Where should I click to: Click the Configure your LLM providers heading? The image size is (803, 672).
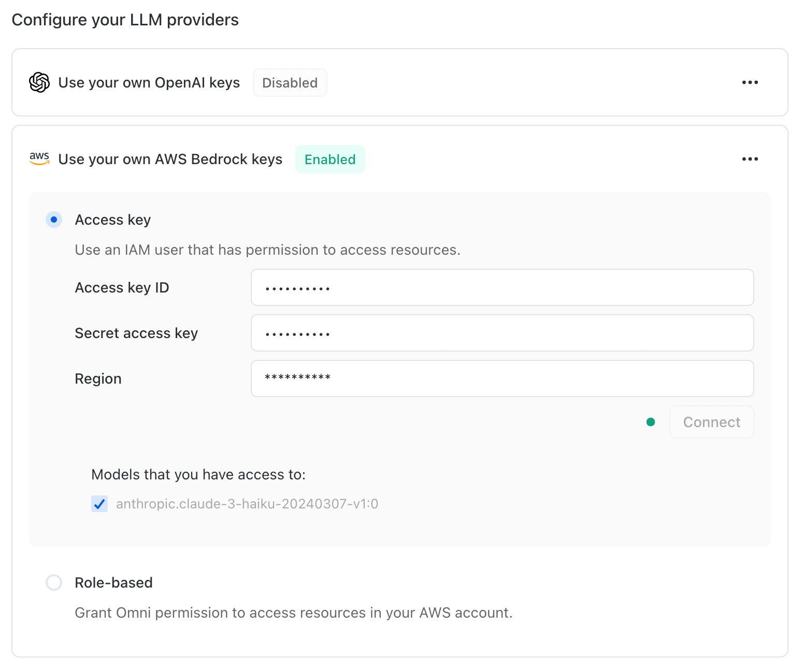coord(125,20)
